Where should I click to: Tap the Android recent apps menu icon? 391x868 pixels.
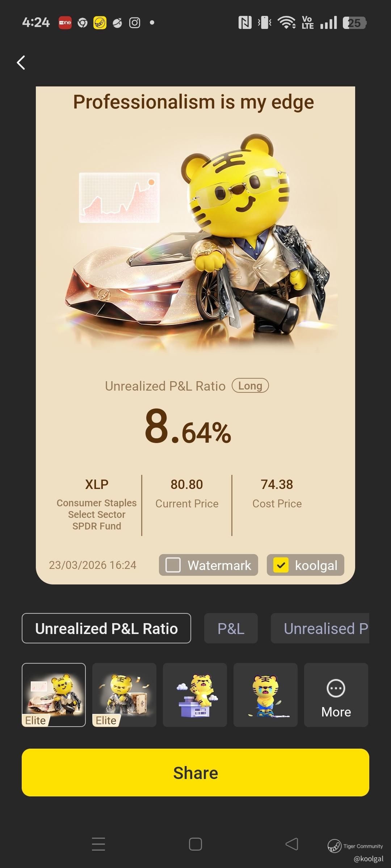[x=98, y=844]
